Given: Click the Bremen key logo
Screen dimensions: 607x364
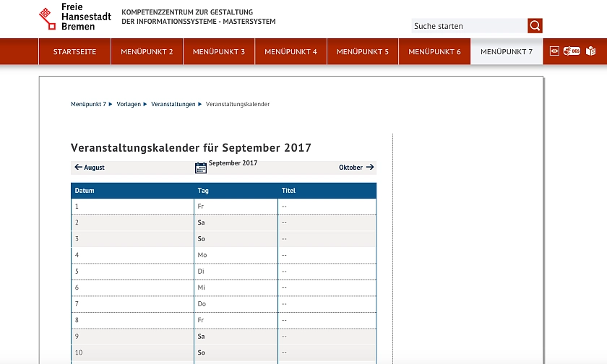Looking at the screenshot, I should 47,19.
